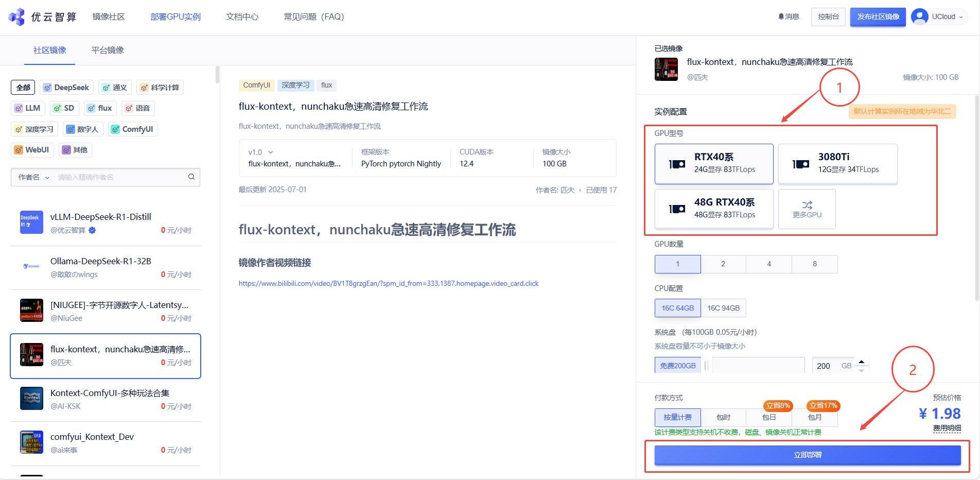Filter by the 语音 tag
The height and width of the screenshot is (480, 980).
click(138, 108)
